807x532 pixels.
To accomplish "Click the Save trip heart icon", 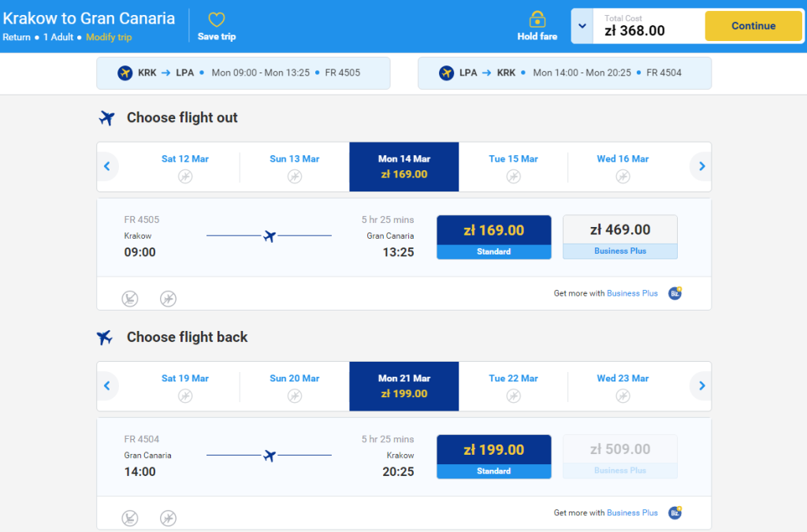I will click(x=217, y=20).
